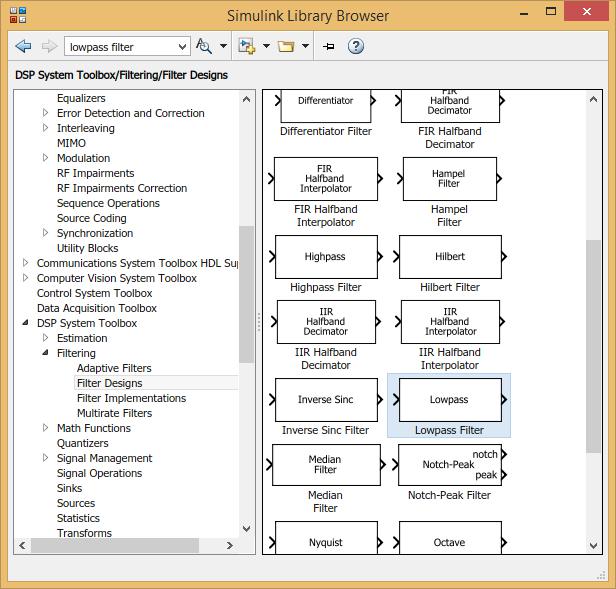The width and height of the screenshot is (616, 589).
Task: Select Equalizers in the library tree
Action: pyautogui.click(x=81, y=98)
